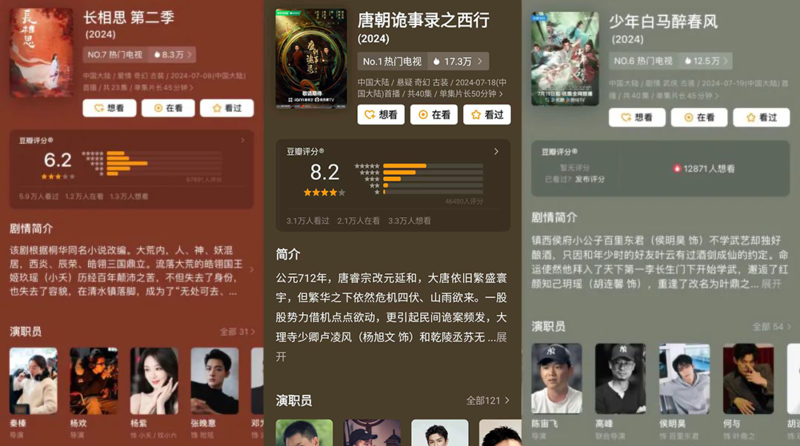
Task: Open 豆瓣评分 details arrow for 长相思 第二季
Action: point(243,140)
